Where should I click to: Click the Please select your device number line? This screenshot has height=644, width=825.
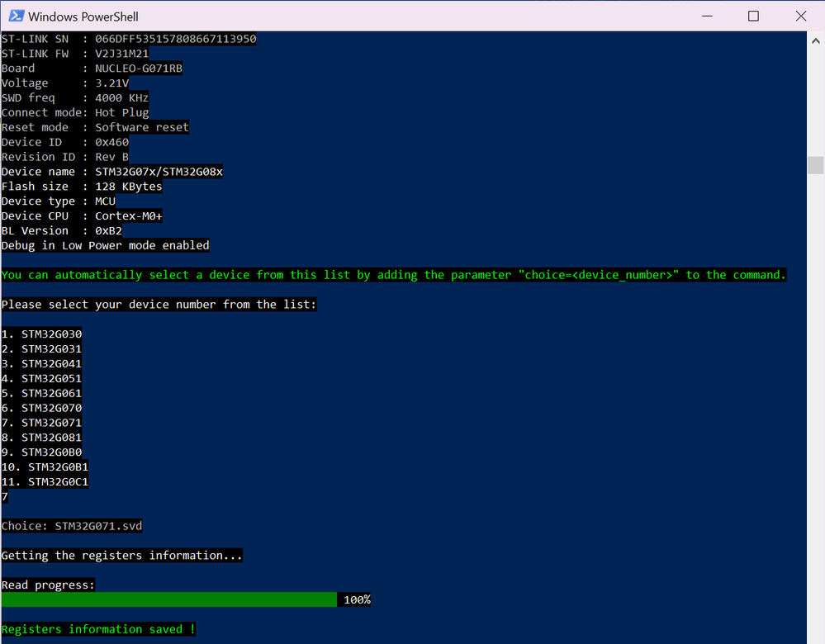coord(159,304)
